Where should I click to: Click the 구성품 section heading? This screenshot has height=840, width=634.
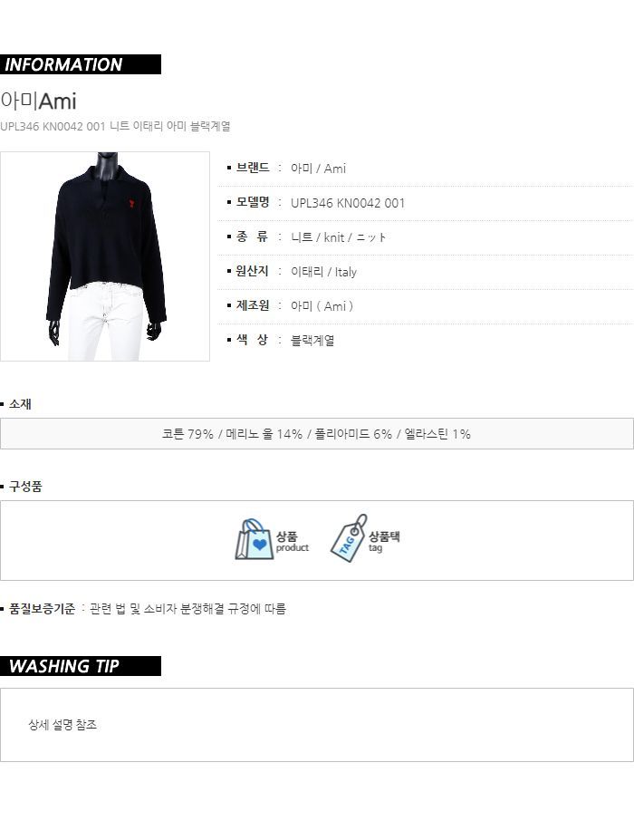pyautogui.click(x=25, y=487)
